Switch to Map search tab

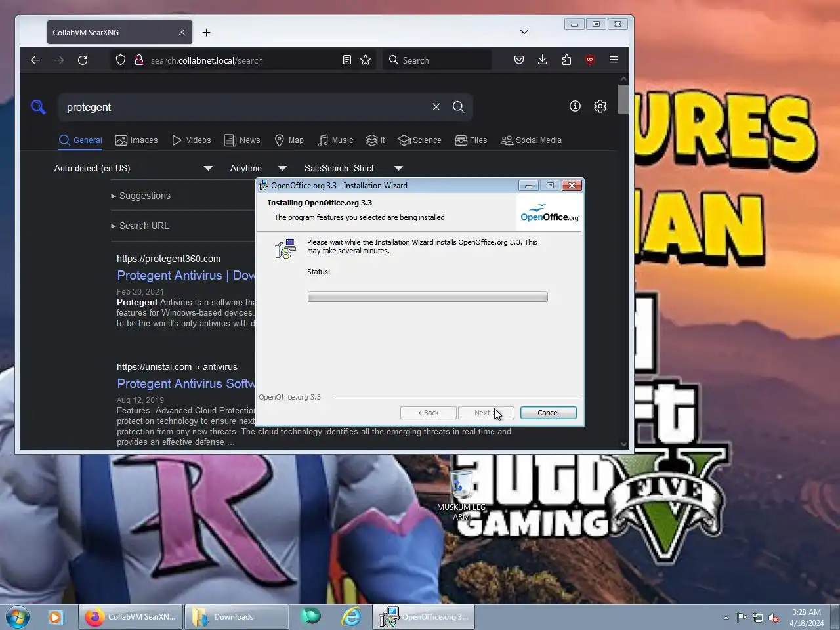click(x=289, y=140)
